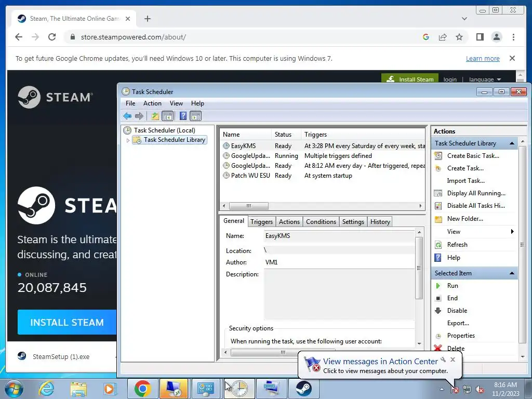This screenshot has width=532, height=399.
Task: Open Windows Explorer from taskbar
Action: coord(78,388)
